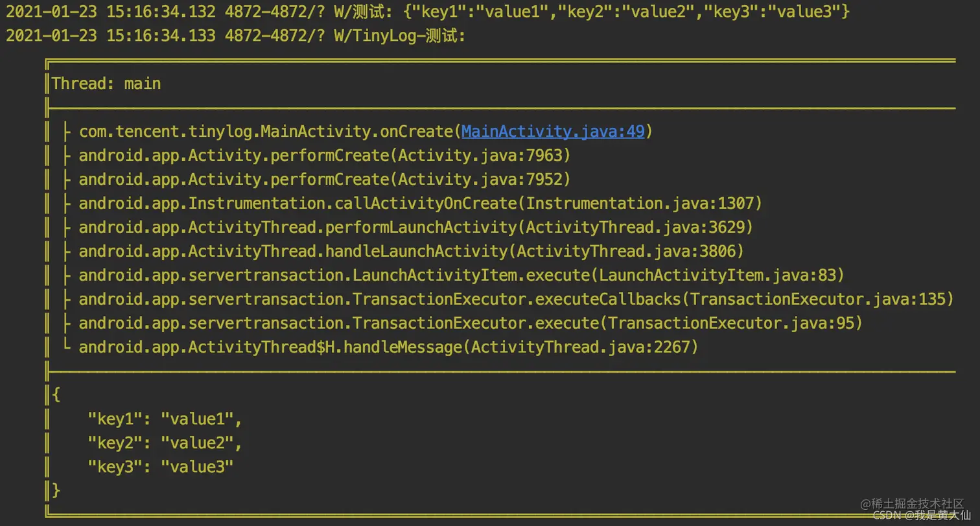Click the 'W/TinyLog-测试:' log line

[x=236, y=36]
